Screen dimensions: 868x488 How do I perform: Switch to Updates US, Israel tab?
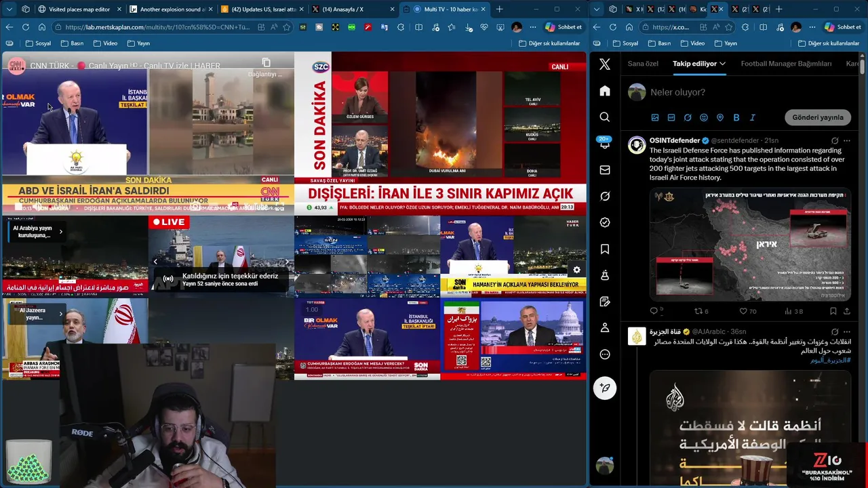[x=262, y=9]
